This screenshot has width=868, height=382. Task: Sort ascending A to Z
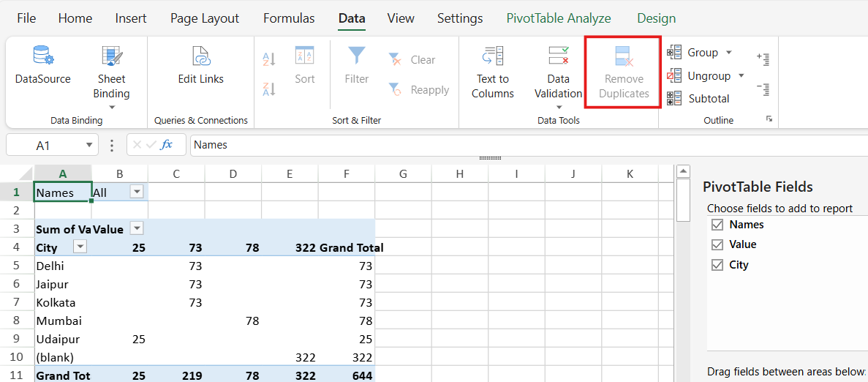(269, 59)
